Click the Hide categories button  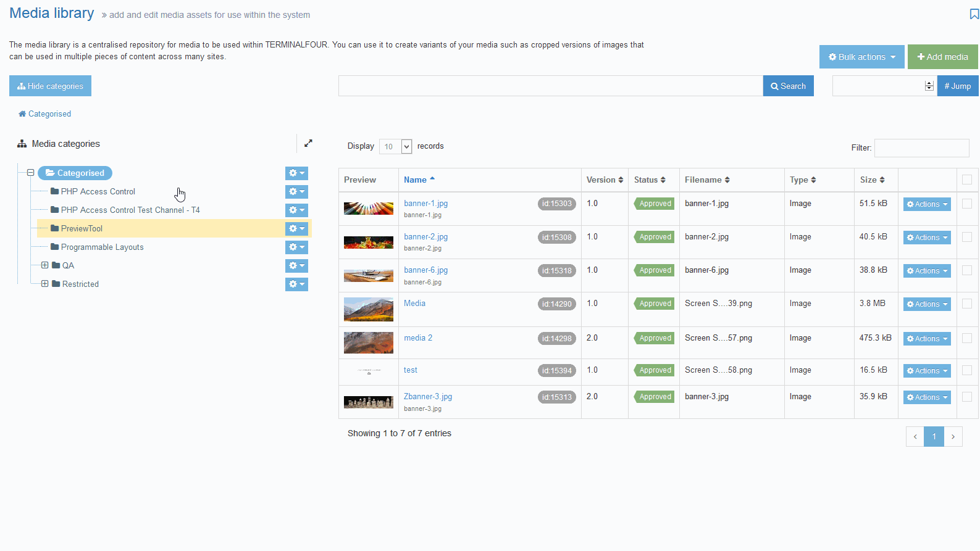(x=50, y=86)
